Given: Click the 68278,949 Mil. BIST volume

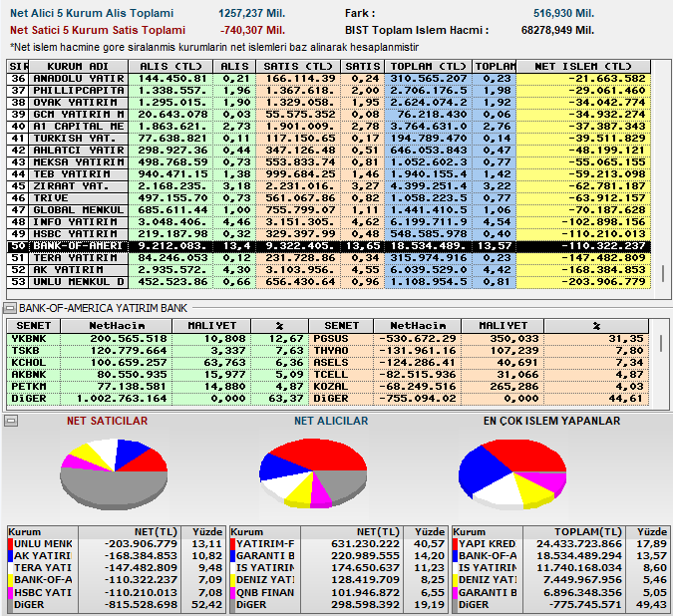Looking at the screenshot, I should point(557,30).
